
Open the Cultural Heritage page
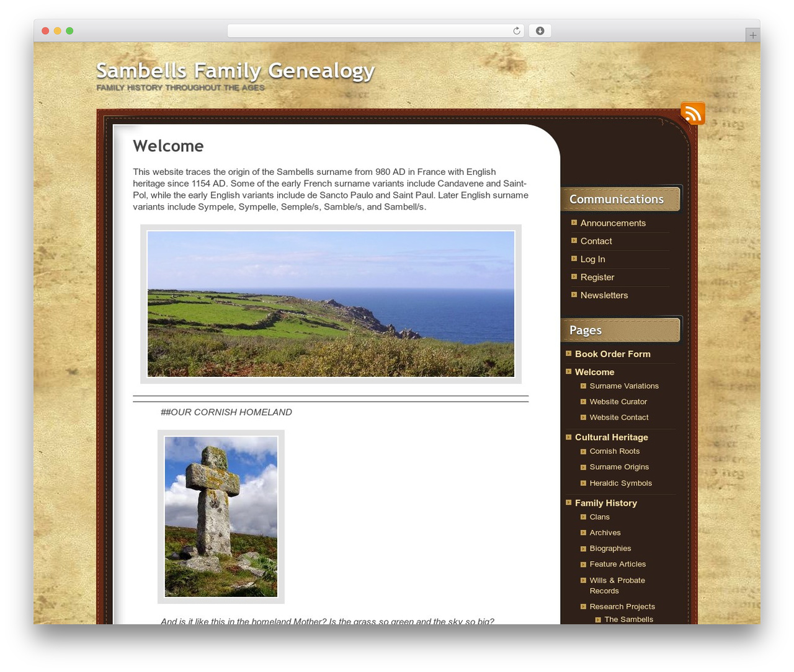pos(612,437)
